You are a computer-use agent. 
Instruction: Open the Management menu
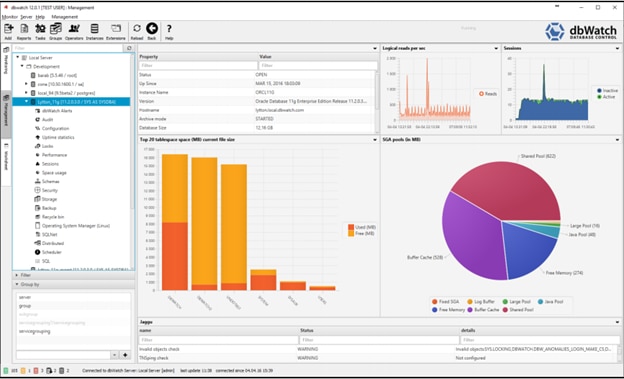click(64, 17)
